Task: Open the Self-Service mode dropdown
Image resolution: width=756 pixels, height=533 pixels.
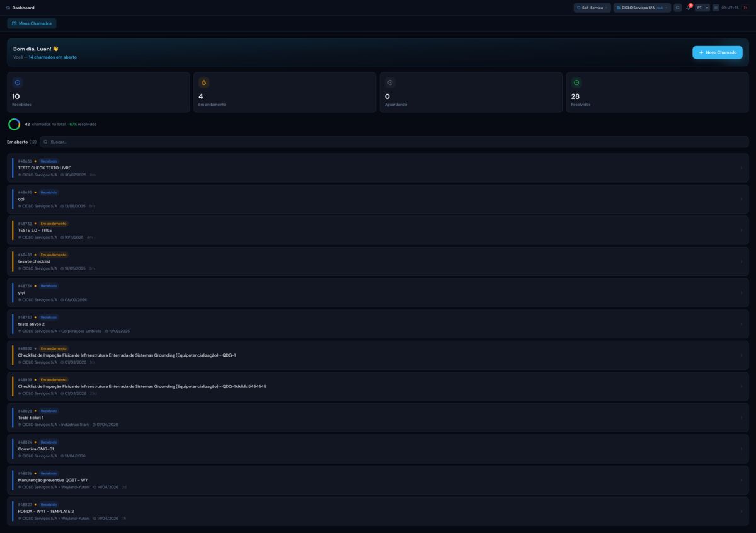Action: tap(592, 8)
